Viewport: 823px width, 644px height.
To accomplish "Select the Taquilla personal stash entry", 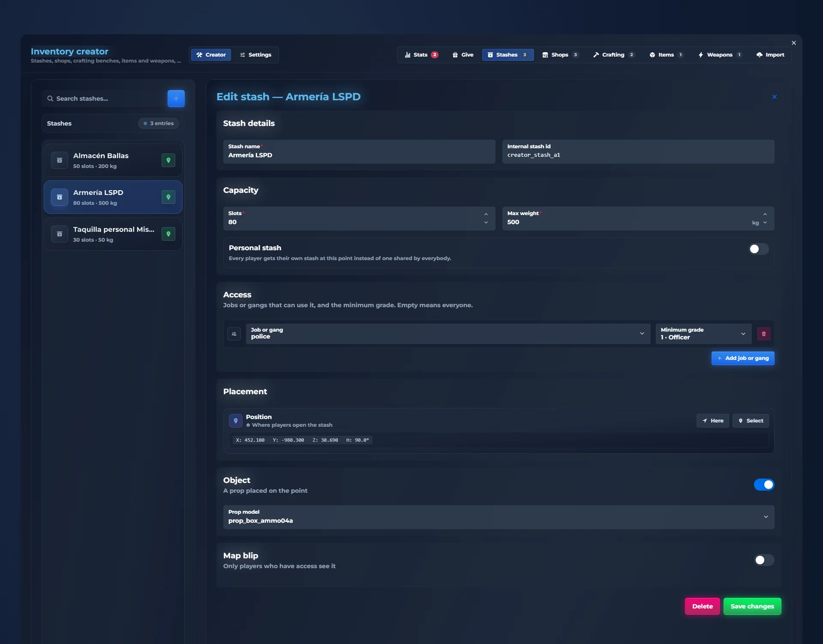I will (113, 234).
